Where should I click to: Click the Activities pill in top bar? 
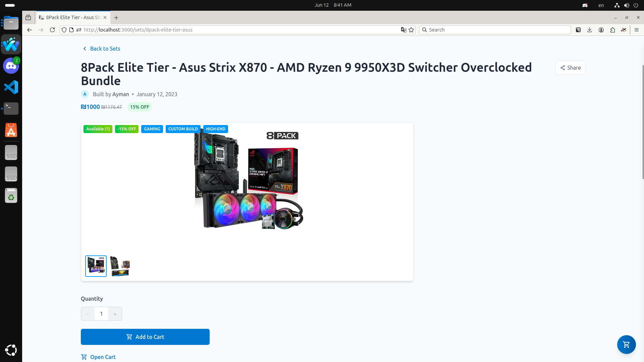(10, 5)
